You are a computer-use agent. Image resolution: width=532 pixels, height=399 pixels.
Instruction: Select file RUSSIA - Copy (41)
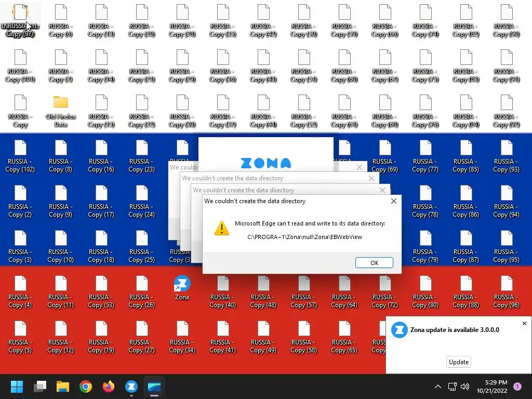pyautogui.click(x=222, y=337)
